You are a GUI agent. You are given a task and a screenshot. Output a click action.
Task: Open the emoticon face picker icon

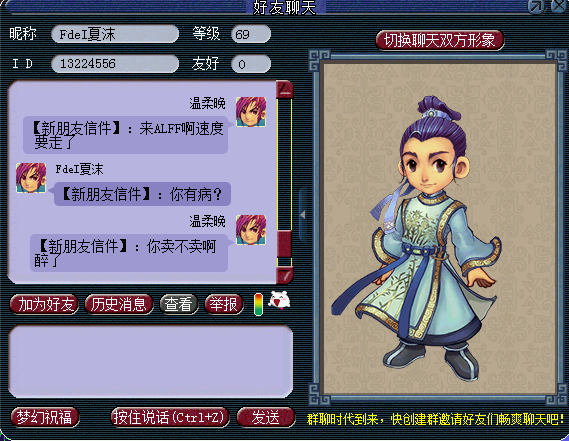279,301
